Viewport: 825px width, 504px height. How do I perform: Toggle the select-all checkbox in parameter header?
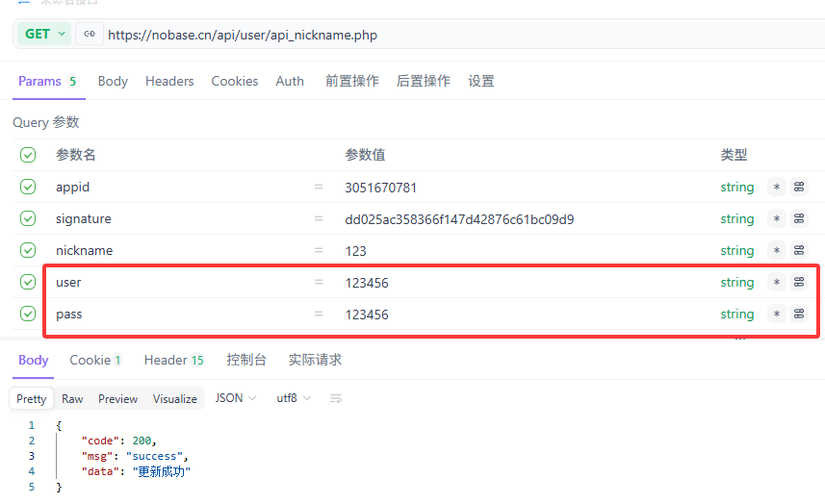(28, 155)
